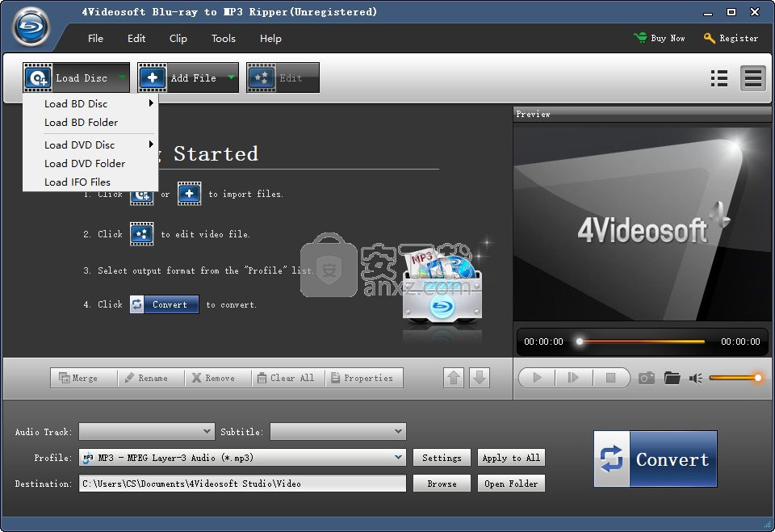Click Register key link
The image size is (775, 532).
coord(731,38)
